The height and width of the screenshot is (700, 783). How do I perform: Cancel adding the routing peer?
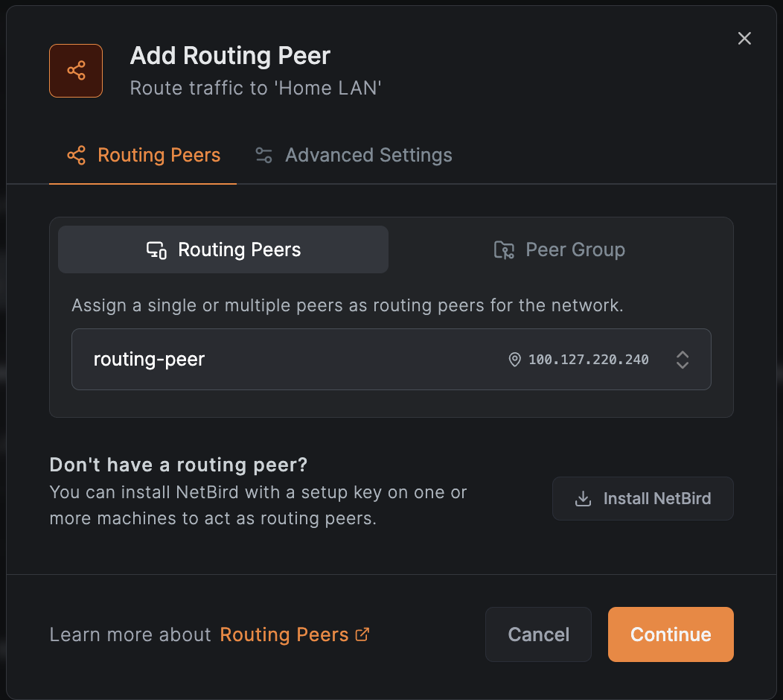[537, 634]
